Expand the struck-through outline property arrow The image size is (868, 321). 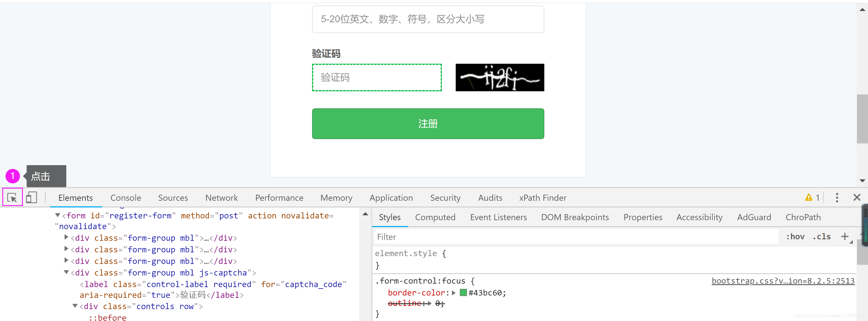pyautogui.click(x=430, y=303)
